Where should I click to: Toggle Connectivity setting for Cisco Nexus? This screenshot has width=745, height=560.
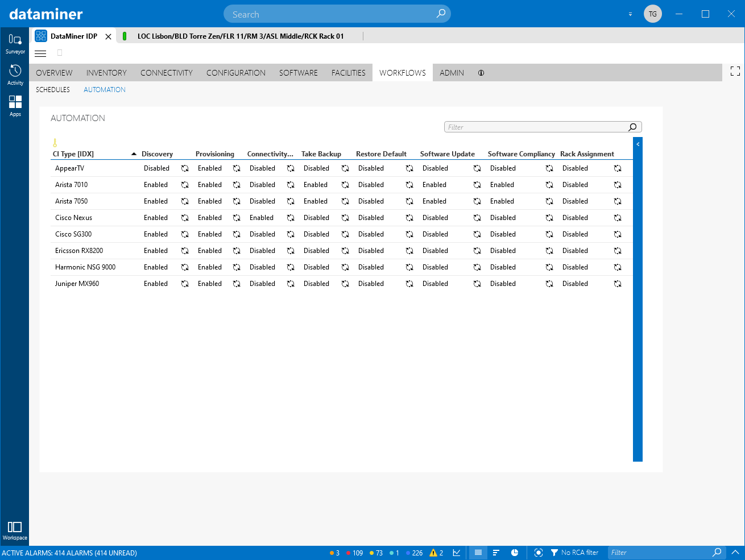291,218
